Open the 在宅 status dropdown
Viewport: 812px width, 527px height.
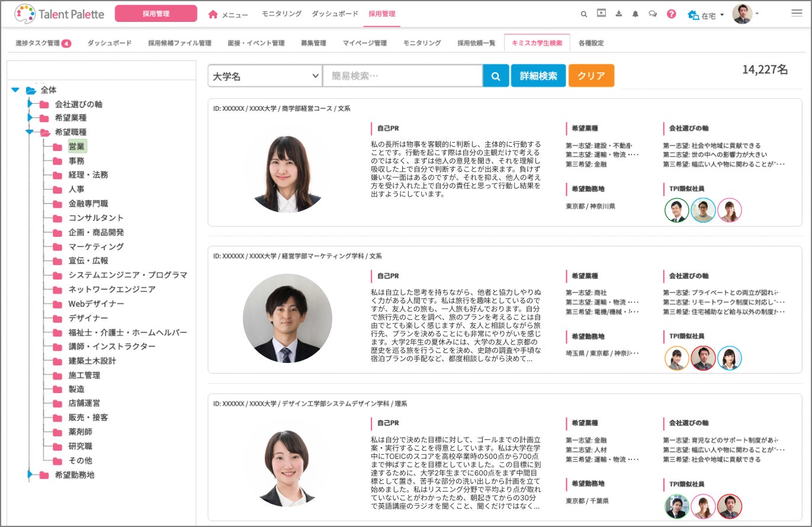707,15
